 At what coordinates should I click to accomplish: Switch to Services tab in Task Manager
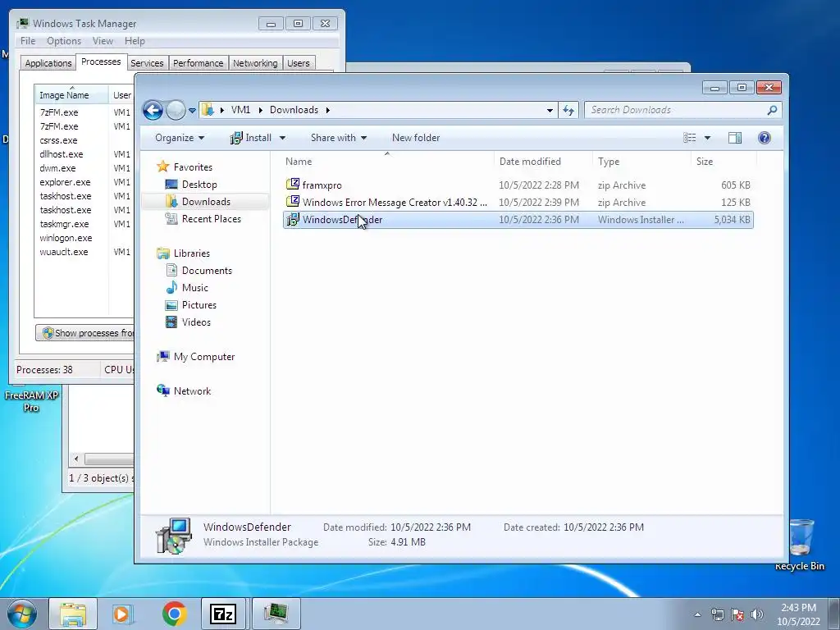147,63
